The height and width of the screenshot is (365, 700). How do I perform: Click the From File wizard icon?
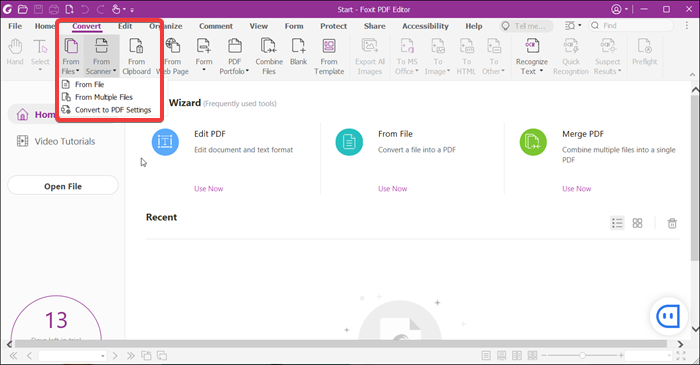(349, 142)
